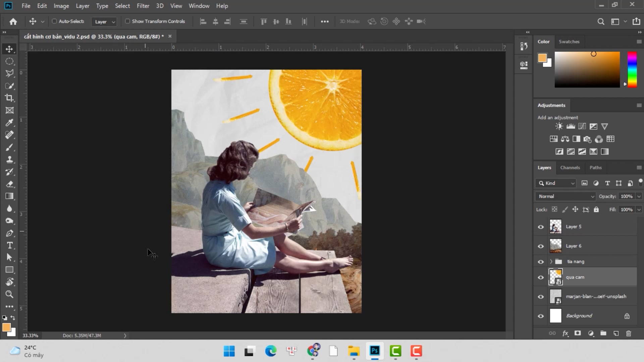Create a new layer
The height and width of the screenshot is (362, 644).
click(x=616, y=333)
